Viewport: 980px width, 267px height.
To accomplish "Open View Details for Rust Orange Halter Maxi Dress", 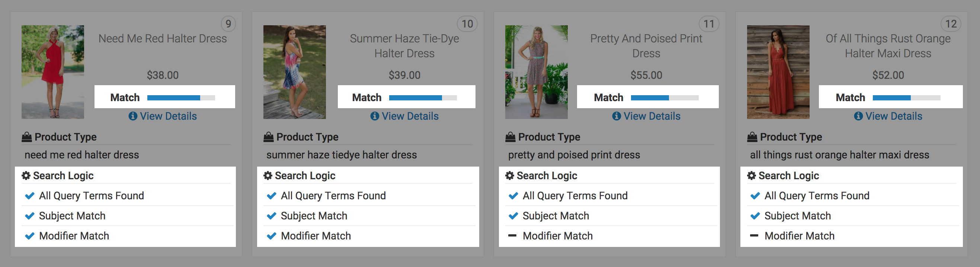I will 893,116.
